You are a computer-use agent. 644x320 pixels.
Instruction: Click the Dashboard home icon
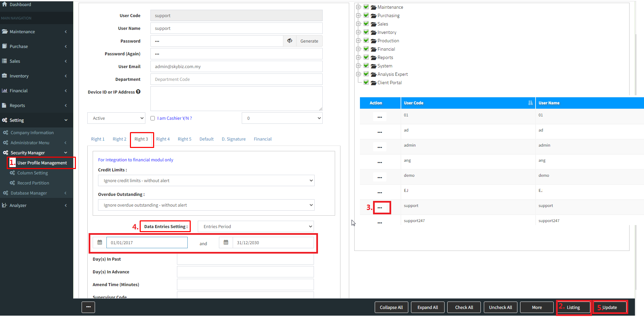click(x=5, y=4)
